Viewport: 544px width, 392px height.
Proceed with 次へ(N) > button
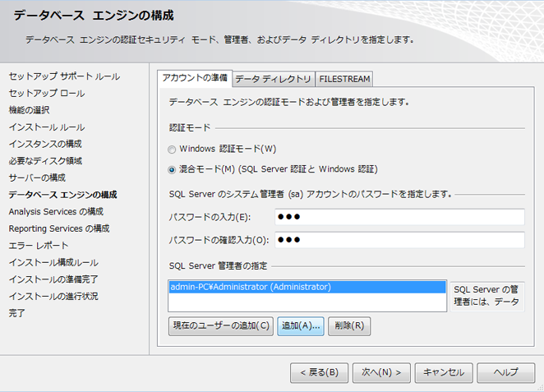tap(381, 373)
